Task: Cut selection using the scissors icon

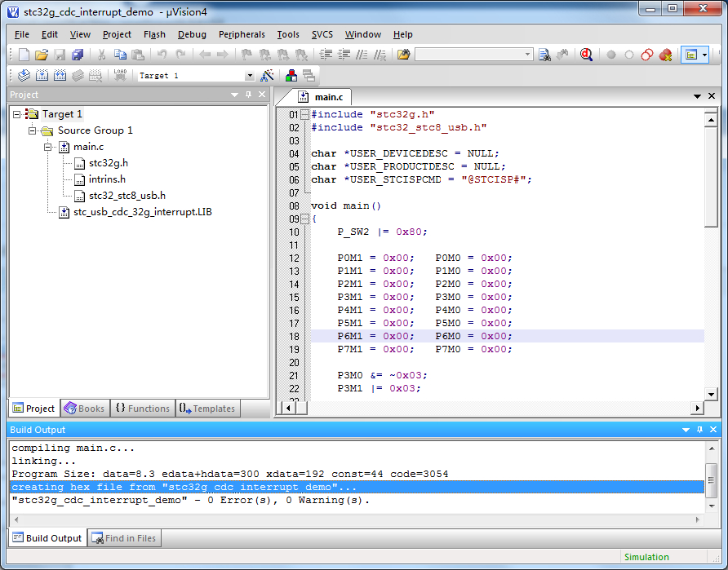Action: (101, 55)
